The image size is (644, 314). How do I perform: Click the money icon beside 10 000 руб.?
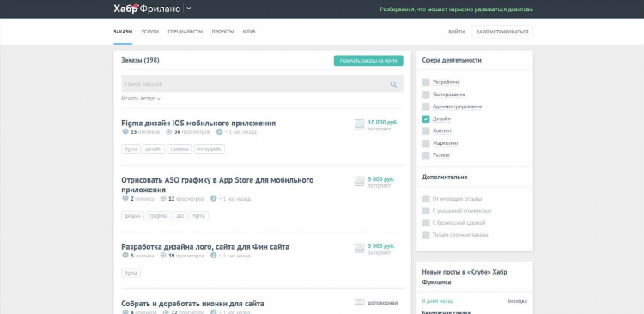pyautogui.click(x=360, y=124)
